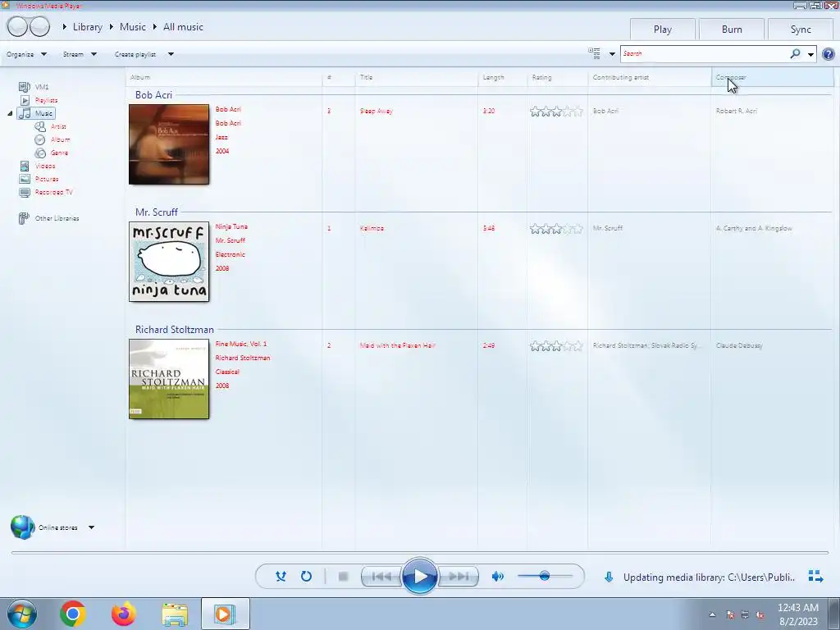840x630 pixels.
Task: Open the Stream dropdown menu
Action: (80, 54)
